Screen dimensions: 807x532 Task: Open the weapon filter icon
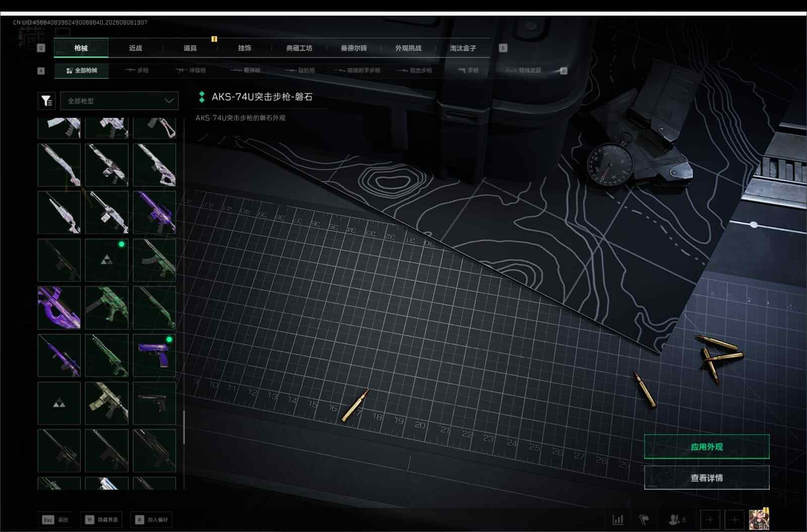pos(46,101)
